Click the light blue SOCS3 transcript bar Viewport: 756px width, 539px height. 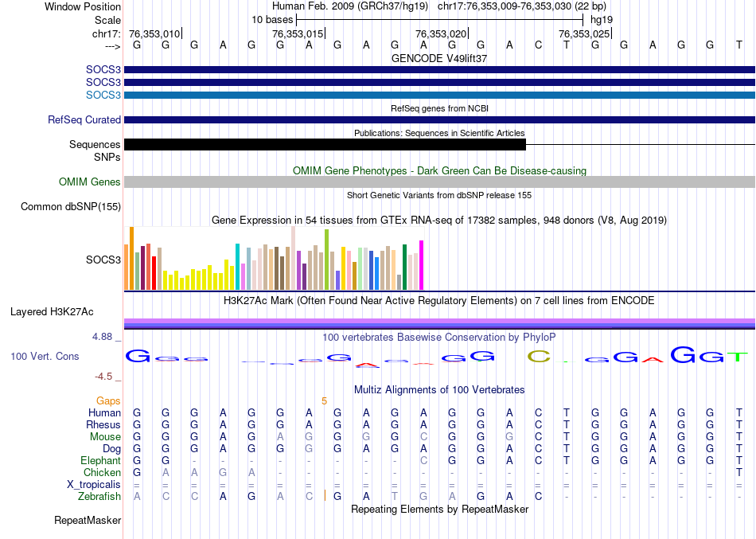[439, 95]
